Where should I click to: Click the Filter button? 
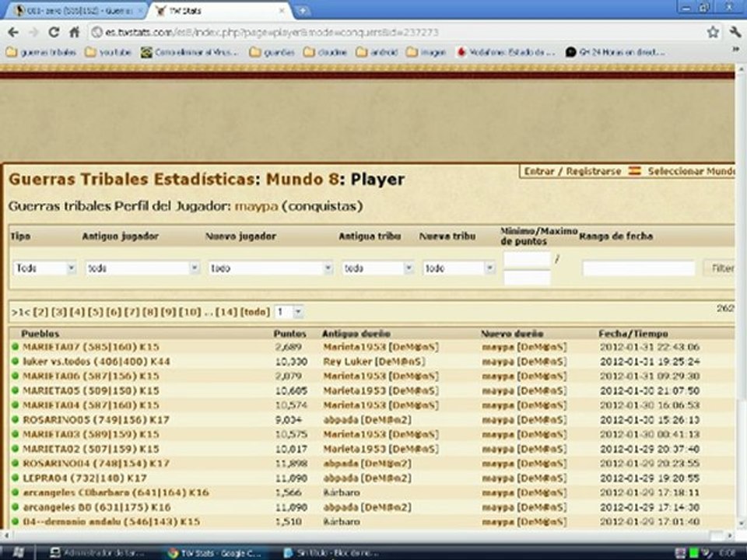(721, 268)
